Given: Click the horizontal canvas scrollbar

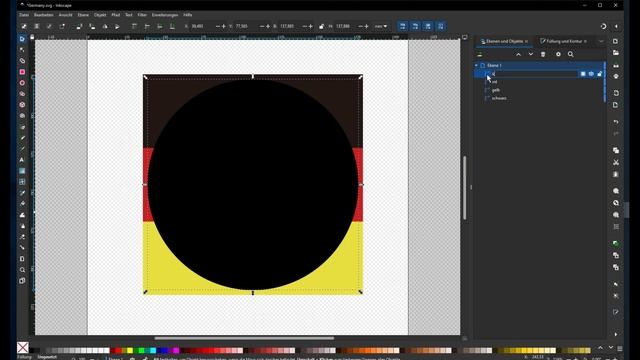Looking at the screenshot, I should [244, 338].
